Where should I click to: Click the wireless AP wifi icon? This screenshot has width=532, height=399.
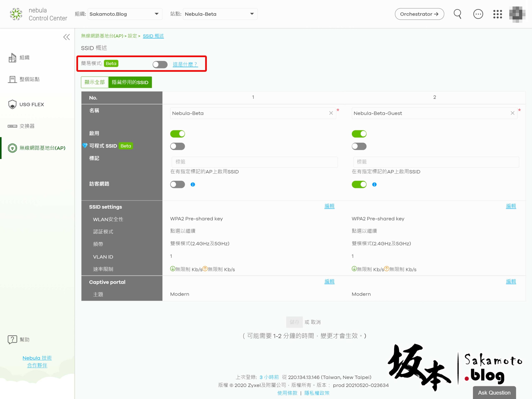pos(12,148)
